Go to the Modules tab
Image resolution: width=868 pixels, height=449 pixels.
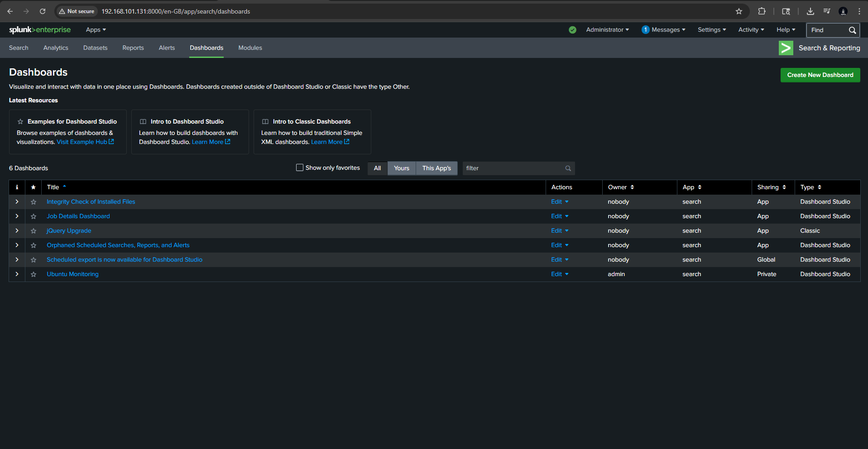(x=250, y=48)
